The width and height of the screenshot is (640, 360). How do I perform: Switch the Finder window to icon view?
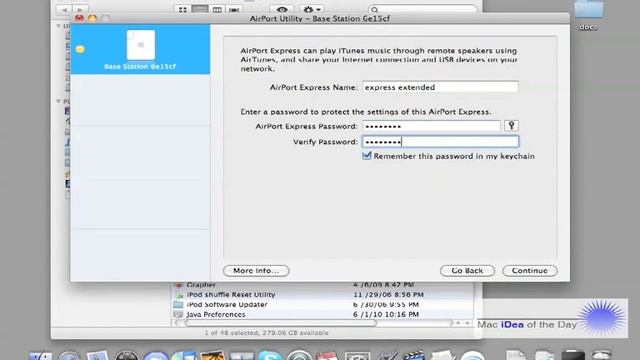tap(182, 9)
